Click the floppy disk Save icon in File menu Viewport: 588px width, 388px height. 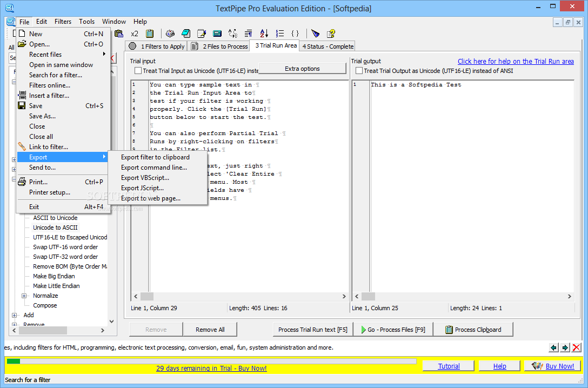coord(22,106)
